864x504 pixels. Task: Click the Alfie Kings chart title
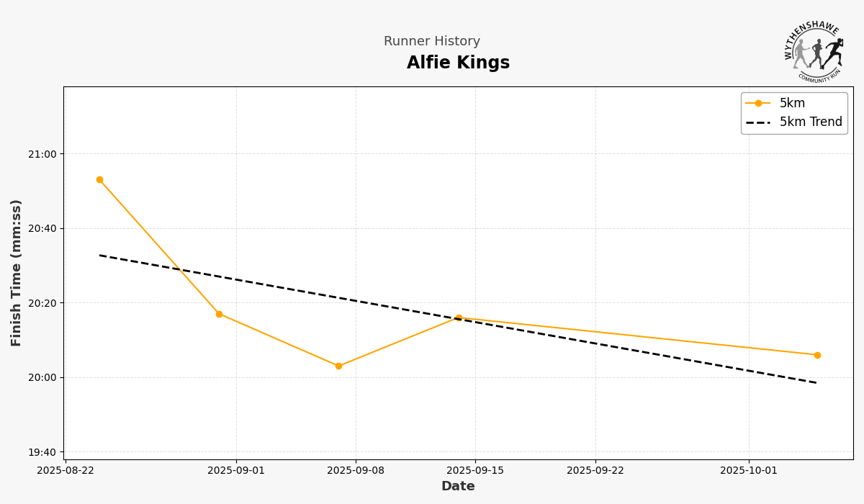[458, 63]
